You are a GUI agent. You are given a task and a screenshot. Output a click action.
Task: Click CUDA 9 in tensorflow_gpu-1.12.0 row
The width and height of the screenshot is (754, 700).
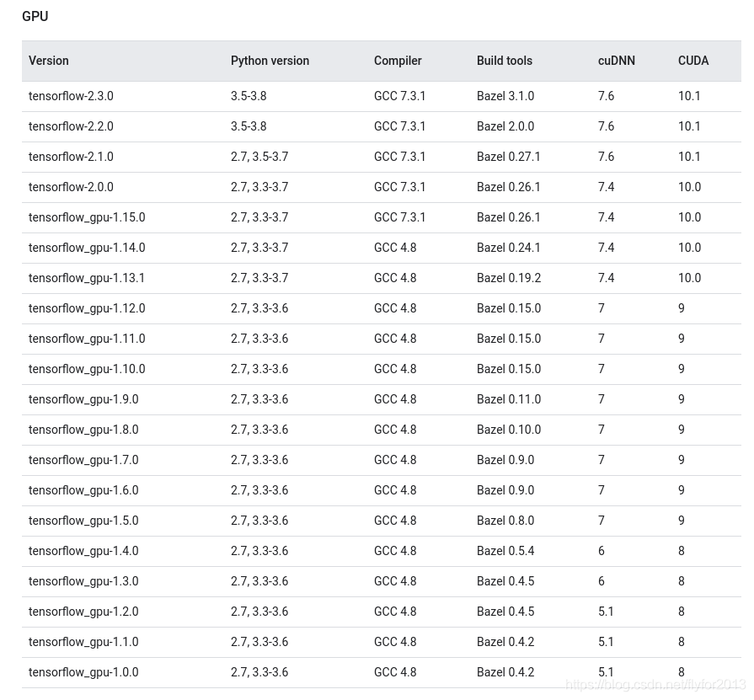pyautogui.click(x=682, y=308)
